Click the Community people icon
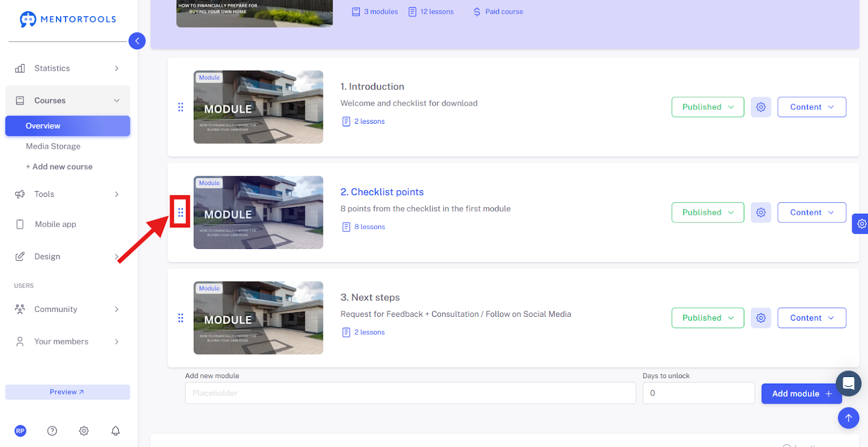This screenshot has height=447, width=868. pos(20,309)
